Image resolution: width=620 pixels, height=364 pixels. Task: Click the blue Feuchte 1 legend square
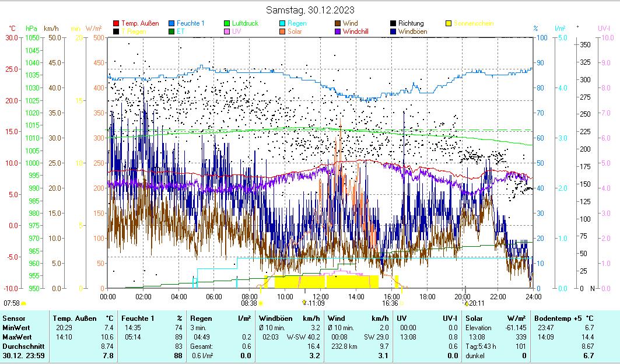pyautogui.click(x=172, y=24)
